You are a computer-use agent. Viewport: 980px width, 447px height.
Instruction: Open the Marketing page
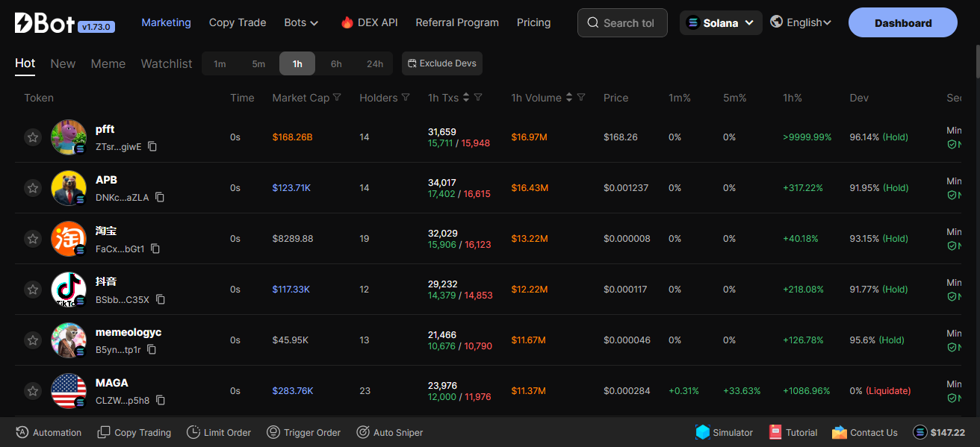click(166, 22)
